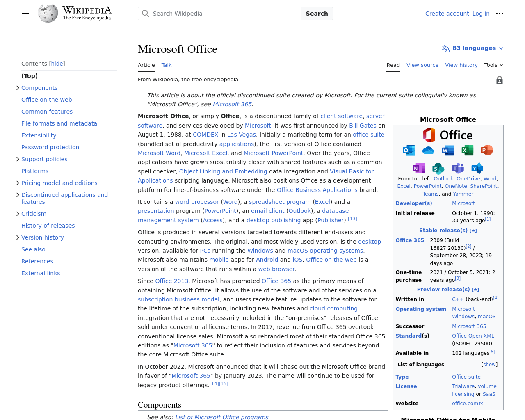This screenshot has width=525, height=420.
Task: Open the Office Open XML link
Action: coord(473,336)
